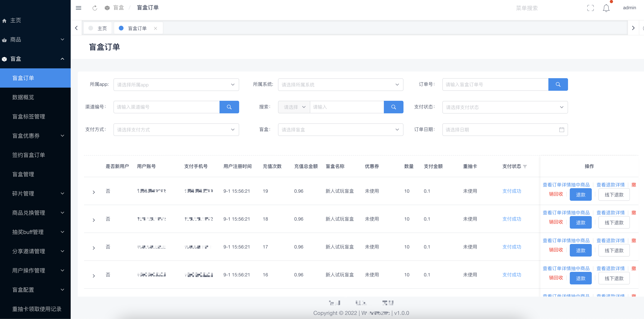644x319 pixels.
Task: Open the 盲盒 select dropdown
Action: pyautogui.click(x=340, y=130)
